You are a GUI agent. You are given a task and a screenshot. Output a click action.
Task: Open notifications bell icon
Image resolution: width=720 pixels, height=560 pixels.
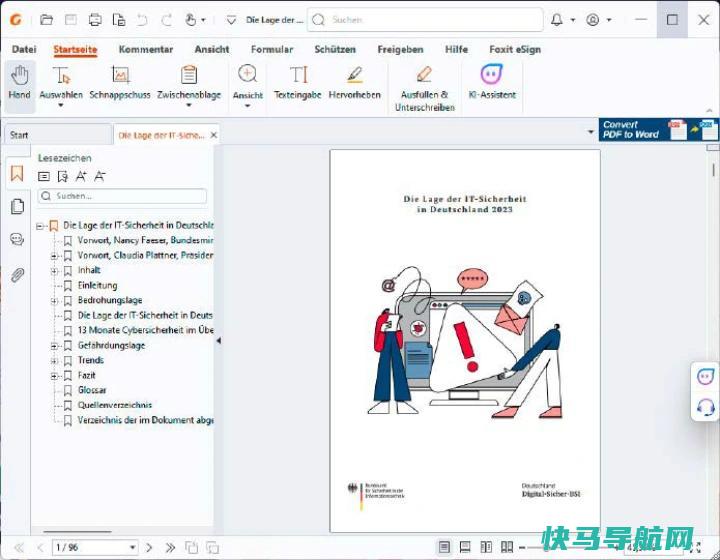pos(557,20)
